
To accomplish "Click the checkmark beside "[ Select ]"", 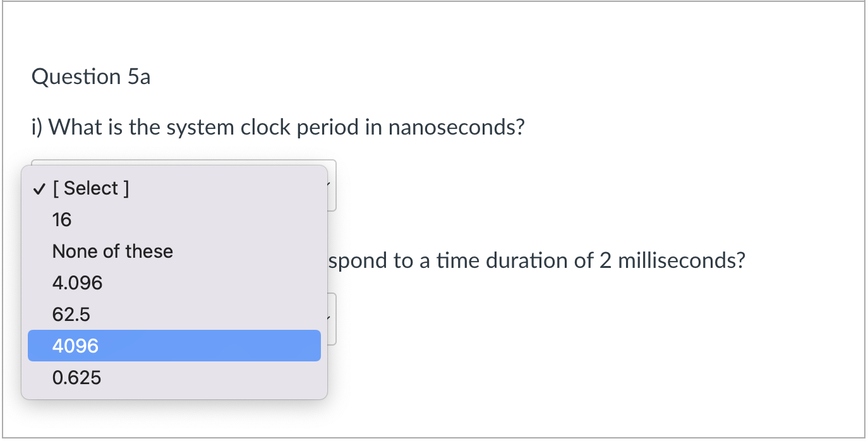I will [x=39, y=188].
